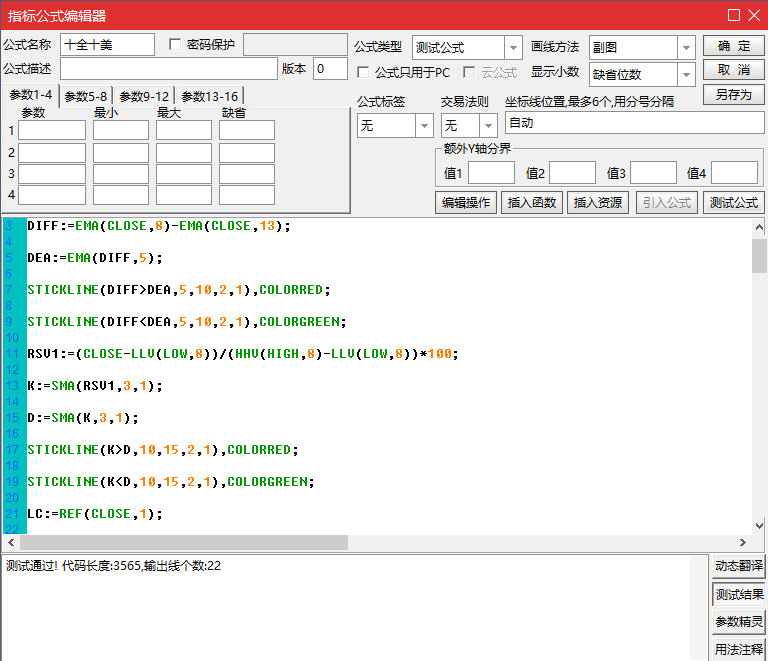Close the formula editor window
Screen dimensions: 768x661
(x=753, y=15)
